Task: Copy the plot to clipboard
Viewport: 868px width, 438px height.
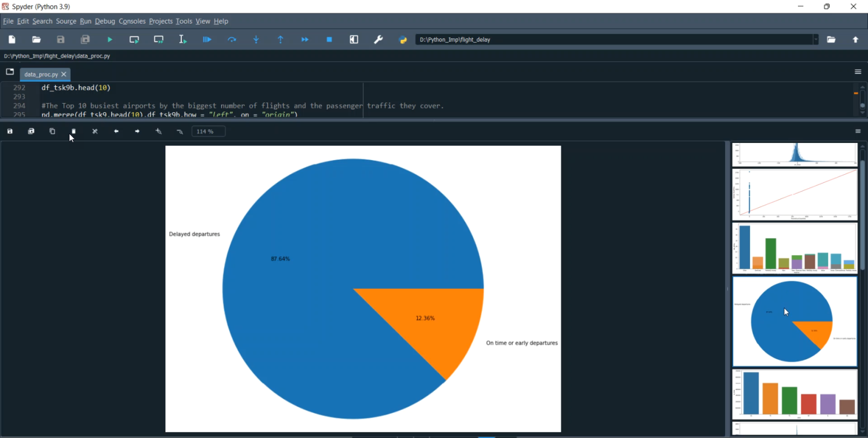Action: [52, 131]
